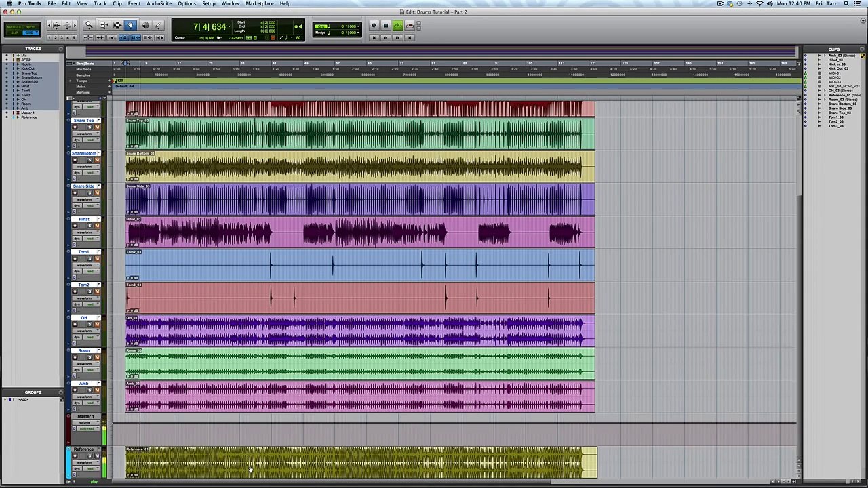Solo the Snare Top track
This screenshot has width=868, height=488.
tap(90, 127)
